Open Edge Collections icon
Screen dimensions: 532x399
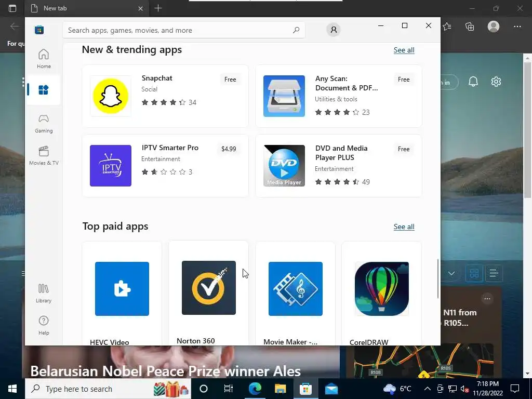pos(470,26)
